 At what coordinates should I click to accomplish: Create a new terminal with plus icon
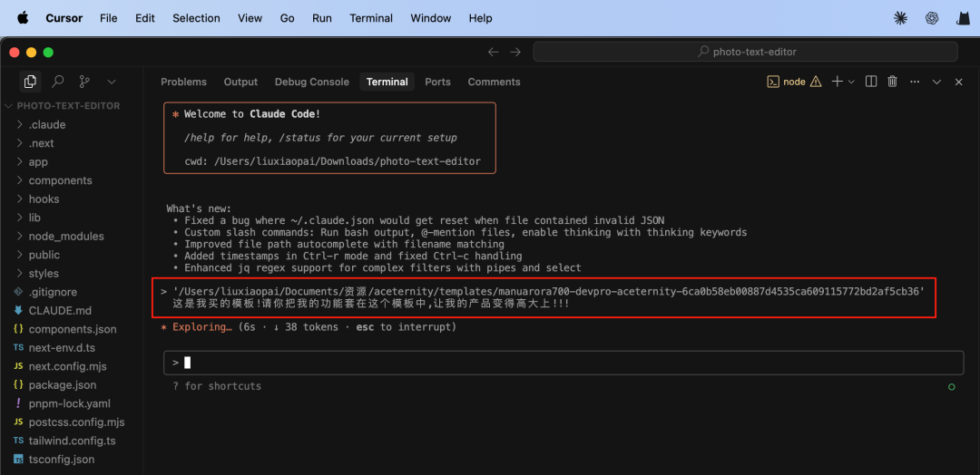pos(837,82)
